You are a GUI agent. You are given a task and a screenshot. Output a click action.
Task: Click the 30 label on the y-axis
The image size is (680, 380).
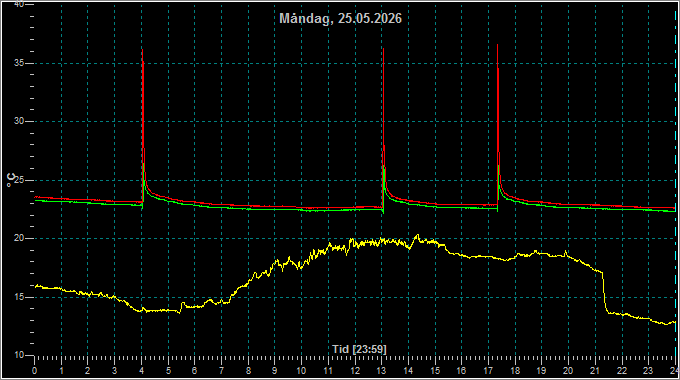click(x=19, y=121)
